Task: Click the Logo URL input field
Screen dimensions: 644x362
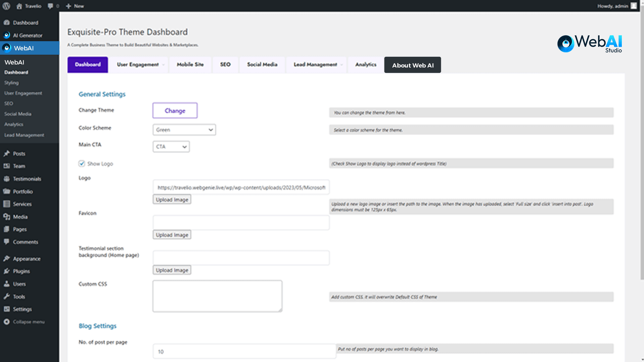Action: [x=241, y=187]
